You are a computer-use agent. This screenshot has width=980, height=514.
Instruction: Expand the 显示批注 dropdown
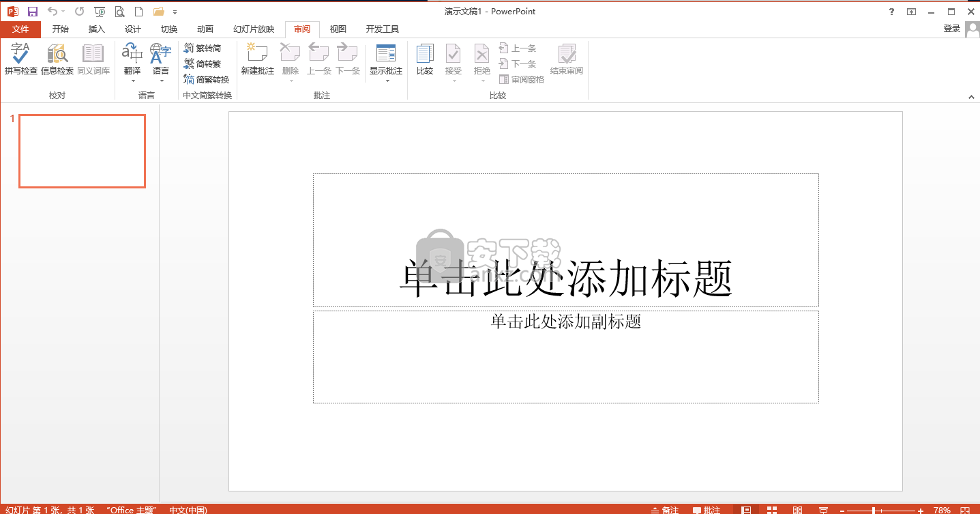click(387, 81)
